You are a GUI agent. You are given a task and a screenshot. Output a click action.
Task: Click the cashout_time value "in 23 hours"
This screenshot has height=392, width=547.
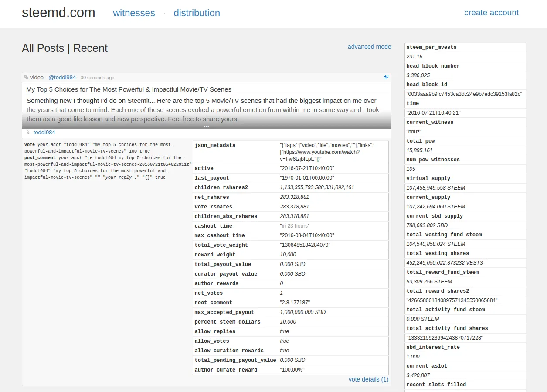(295, 226)
